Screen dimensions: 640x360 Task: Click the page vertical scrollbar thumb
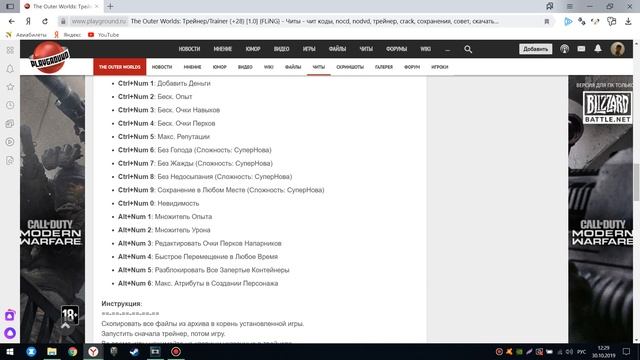pos(636,182)
